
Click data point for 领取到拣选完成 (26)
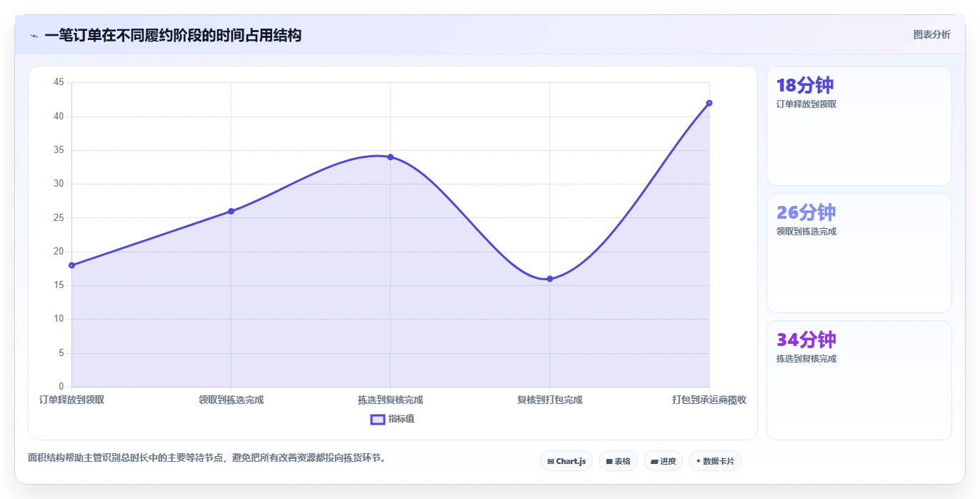[x=231, y=211]
